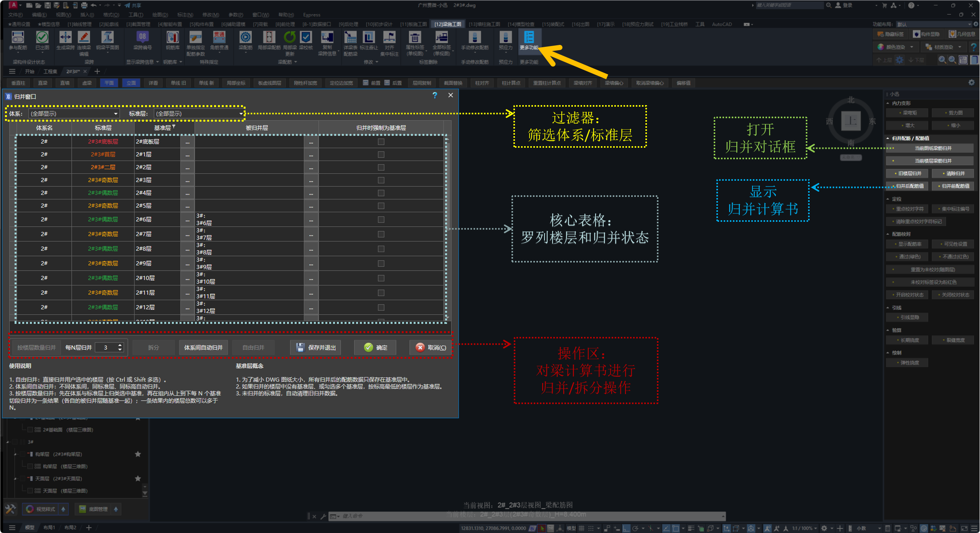Toggle checkbox beside 构架层 (2#3#构架层) tree item

(x=23, y=454)
